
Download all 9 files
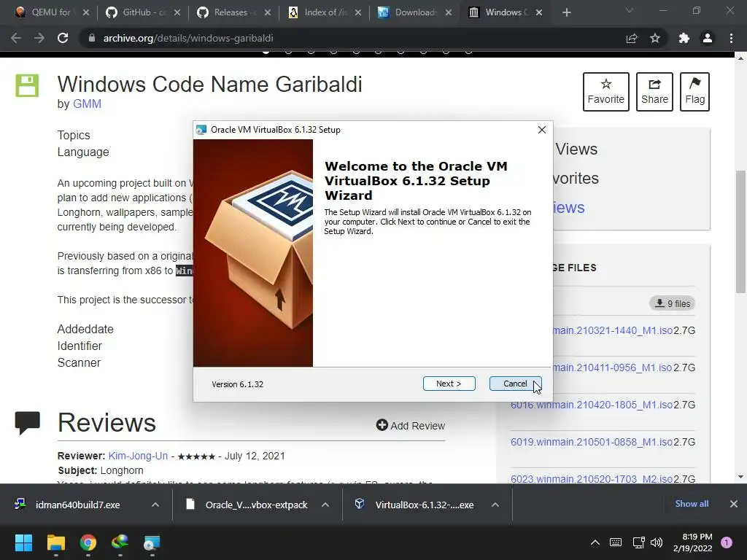(672, 303)
